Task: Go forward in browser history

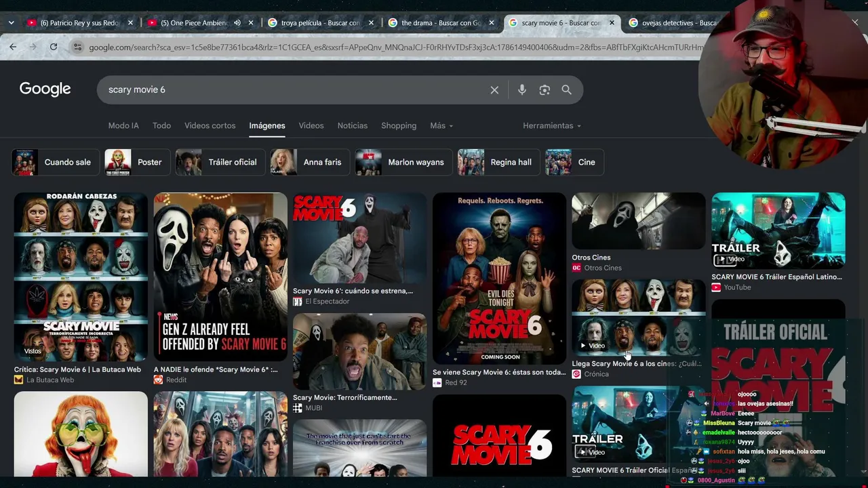Action: point(33,47)
